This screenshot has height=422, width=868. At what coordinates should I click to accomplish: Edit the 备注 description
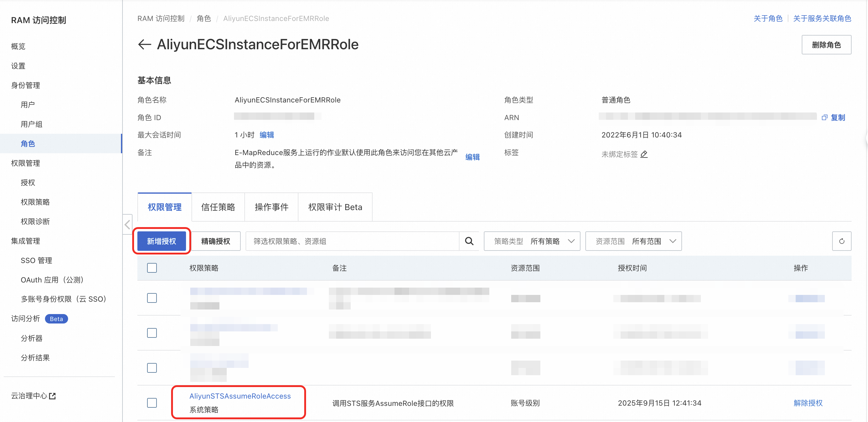[472, 157]
